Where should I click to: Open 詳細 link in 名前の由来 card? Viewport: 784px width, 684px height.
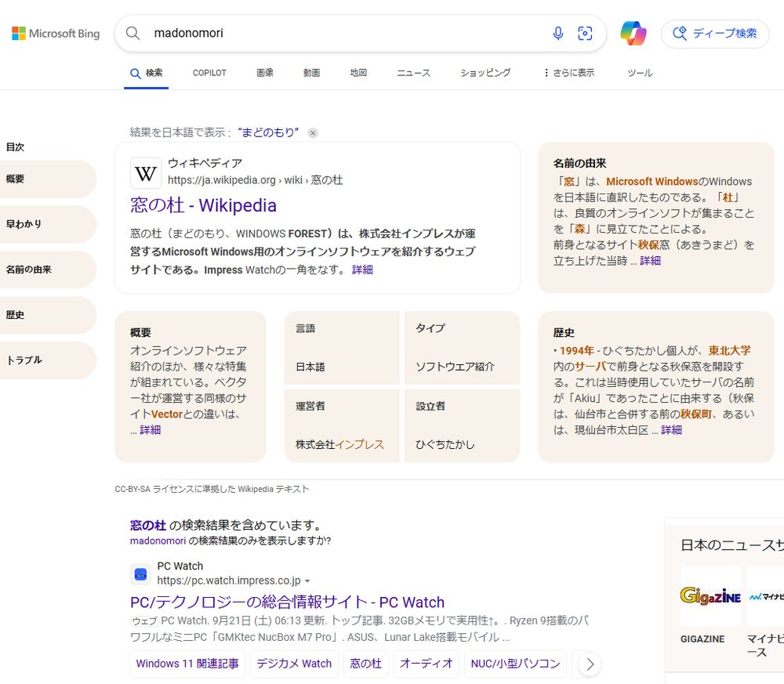(651, 261)
